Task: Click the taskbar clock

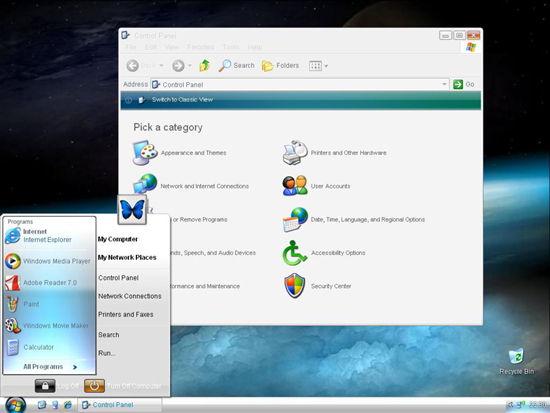Action: pos(537,405)
